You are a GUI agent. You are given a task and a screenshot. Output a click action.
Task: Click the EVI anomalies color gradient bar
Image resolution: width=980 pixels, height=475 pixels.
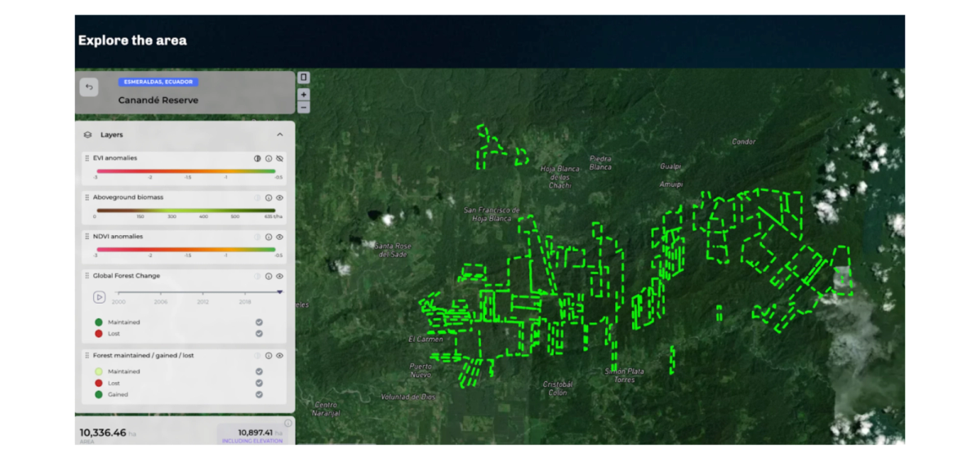pos(187,171)
